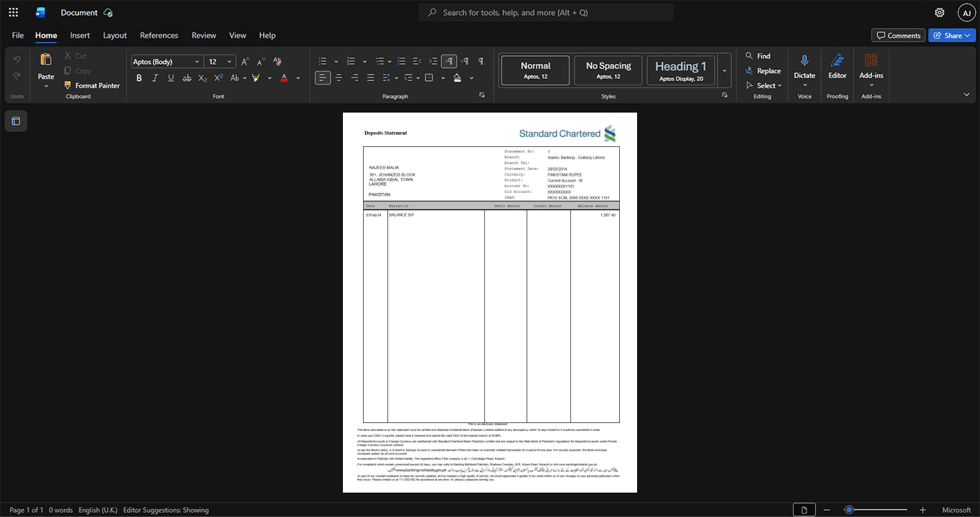Screen dimensions: 980x517
Task: Open the View tab
Action: click(x=237, y=35)
